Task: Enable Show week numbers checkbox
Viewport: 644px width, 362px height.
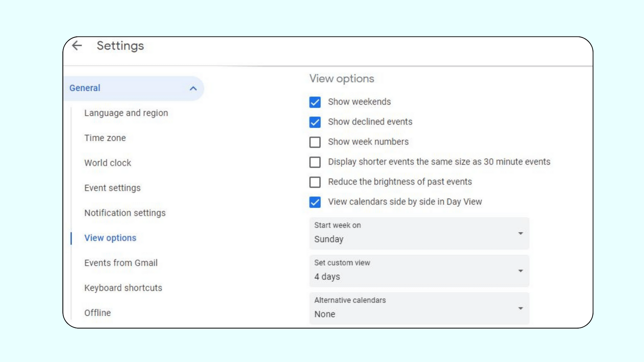Action: click(315, 142)
